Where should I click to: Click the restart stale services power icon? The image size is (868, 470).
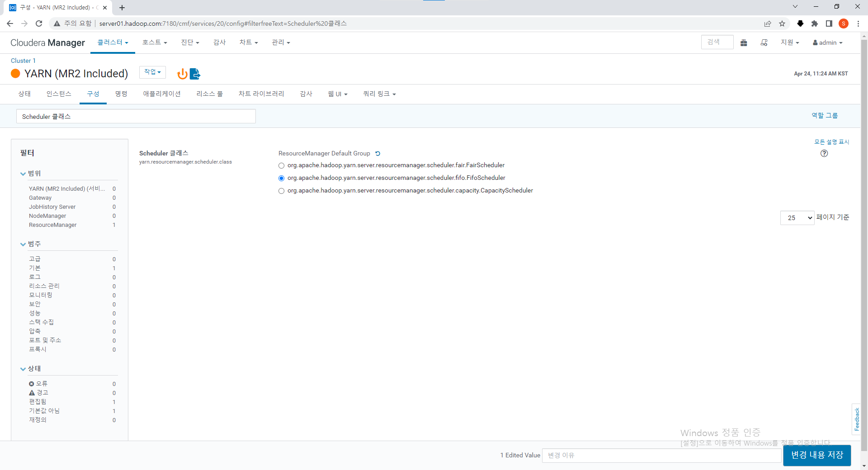[182, 74]
